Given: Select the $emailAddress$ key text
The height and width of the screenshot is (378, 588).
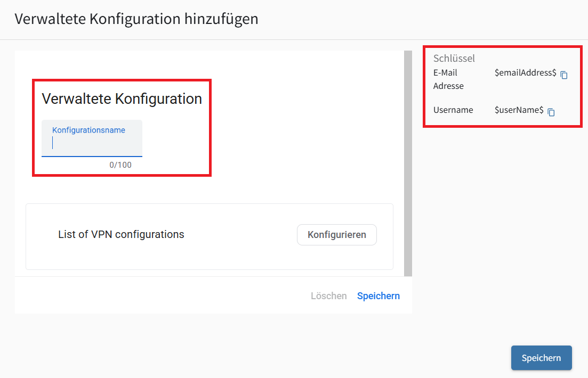Looking at the screenshot, I should (526, 73).
